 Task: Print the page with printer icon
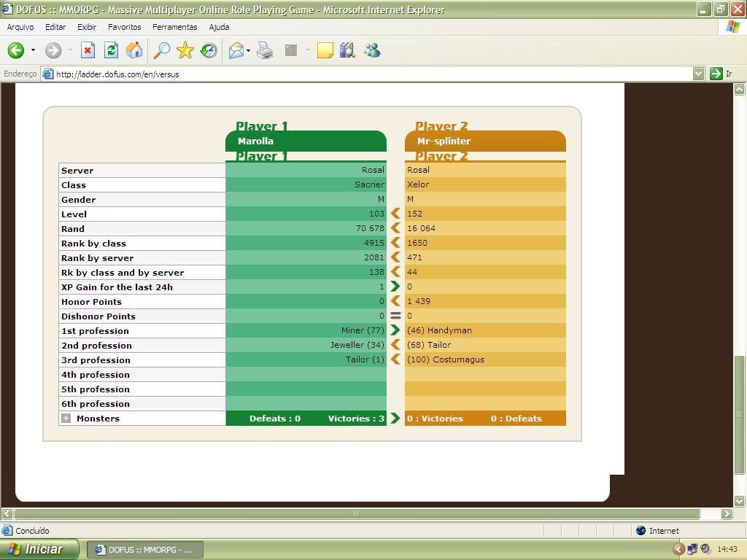[265, 50]
